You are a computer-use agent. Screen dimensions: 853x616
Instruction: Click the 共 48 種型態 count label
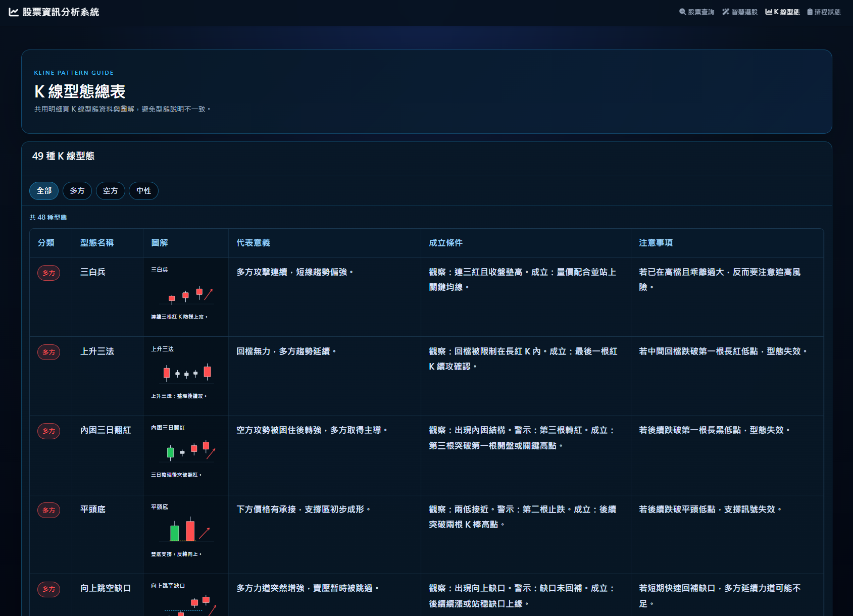tap(48, 218)
